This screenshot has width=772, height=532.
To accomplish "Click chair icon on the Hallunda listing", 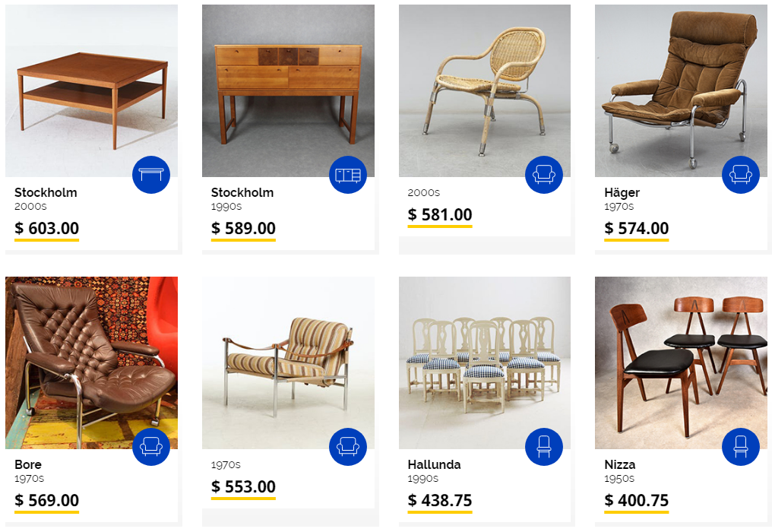I will pyautogui.click(x=544, y=447).
